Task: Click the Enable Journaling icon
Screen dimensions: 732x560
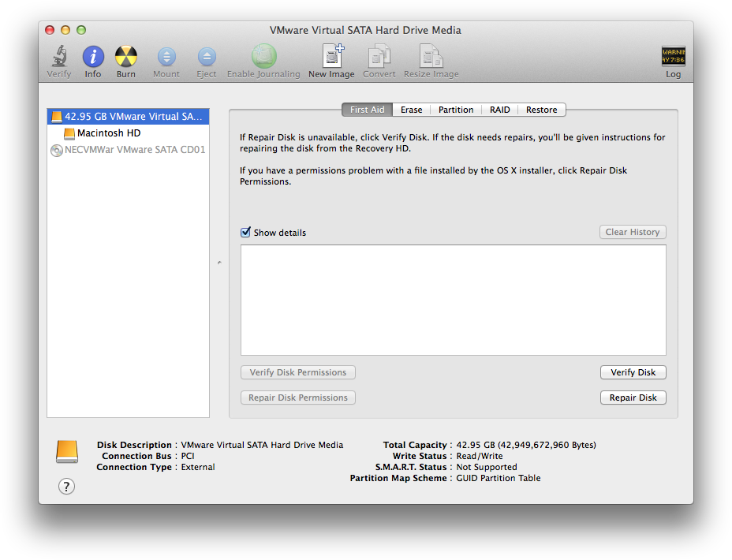Action: point(263,57)
